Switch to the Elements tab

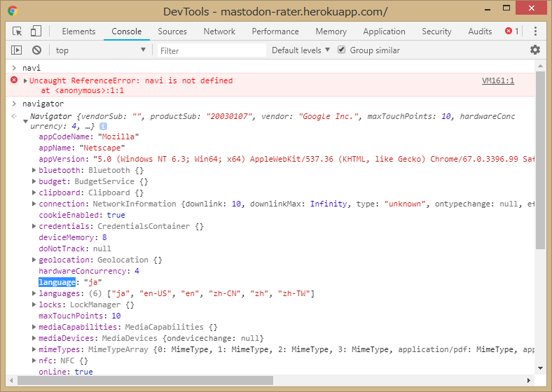[x=78, y=31]
